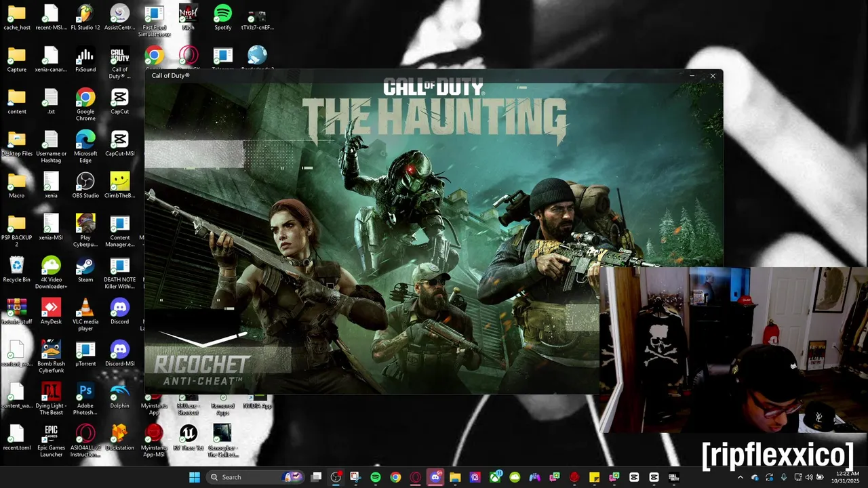
Task: Open the Capture folder on desktop
Action: [x=17, y=60]
